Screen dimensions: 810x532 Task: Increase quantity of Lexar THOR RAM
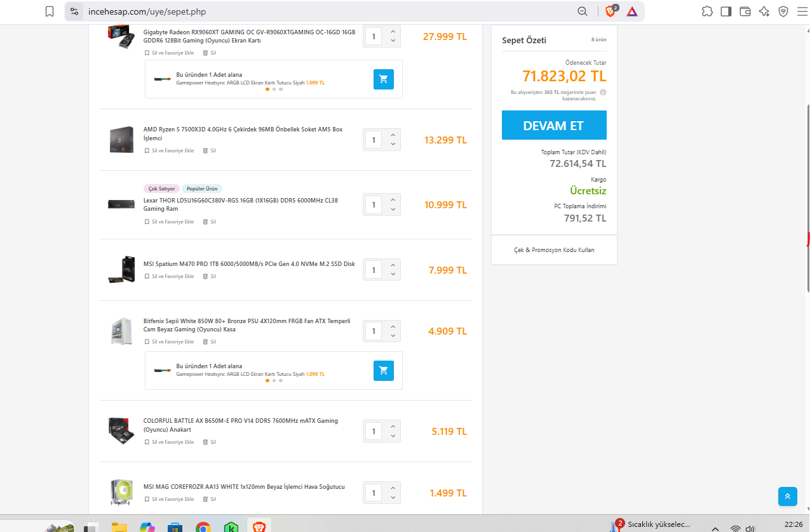[393, 199]
